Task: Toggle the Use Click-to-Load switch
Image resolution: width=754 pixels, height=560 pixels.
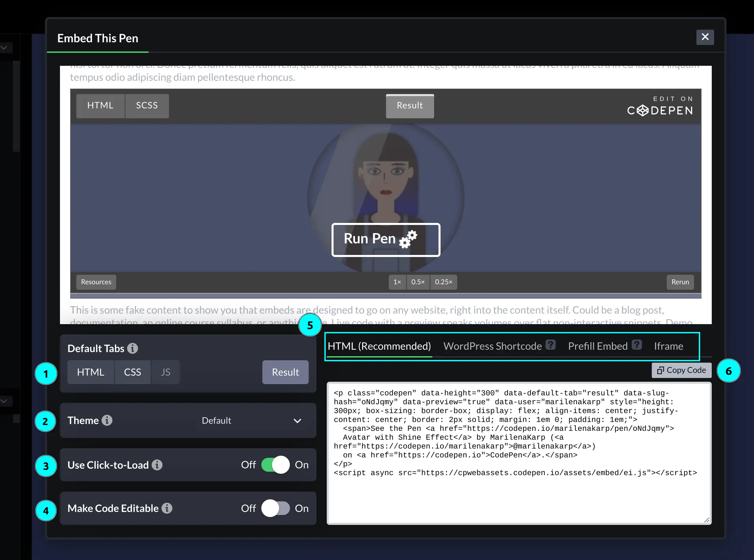Action: point(276,465)
